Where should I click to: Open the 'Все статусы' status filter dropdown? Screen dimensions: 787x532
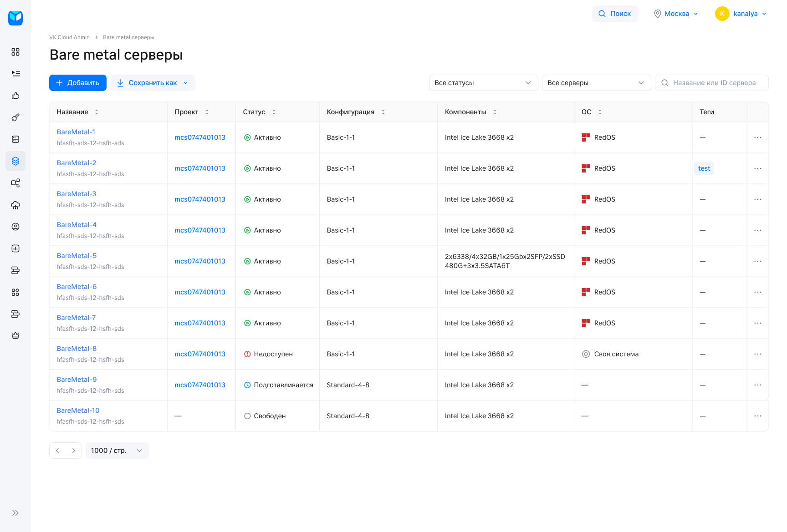point(483,83)
